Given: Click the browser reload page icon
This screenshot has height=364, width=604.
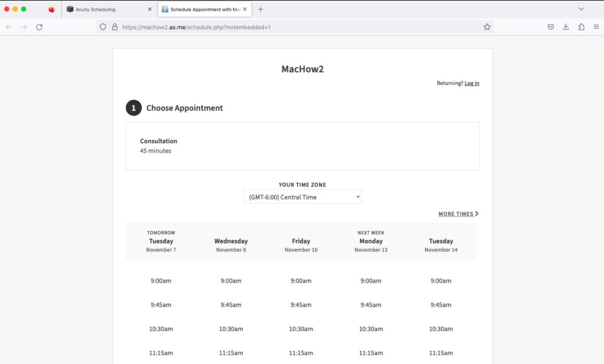Looking at the screenshot, I should click(x=40, y=27).
